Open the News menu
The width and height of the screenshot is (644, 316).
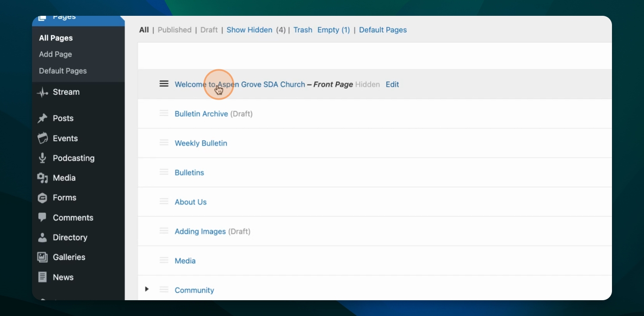tap(63, 277)
